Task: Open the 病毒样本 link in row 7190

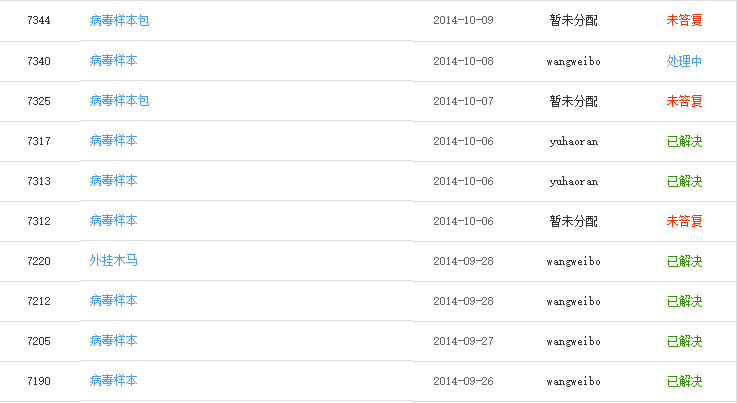Action: point(113,380)
